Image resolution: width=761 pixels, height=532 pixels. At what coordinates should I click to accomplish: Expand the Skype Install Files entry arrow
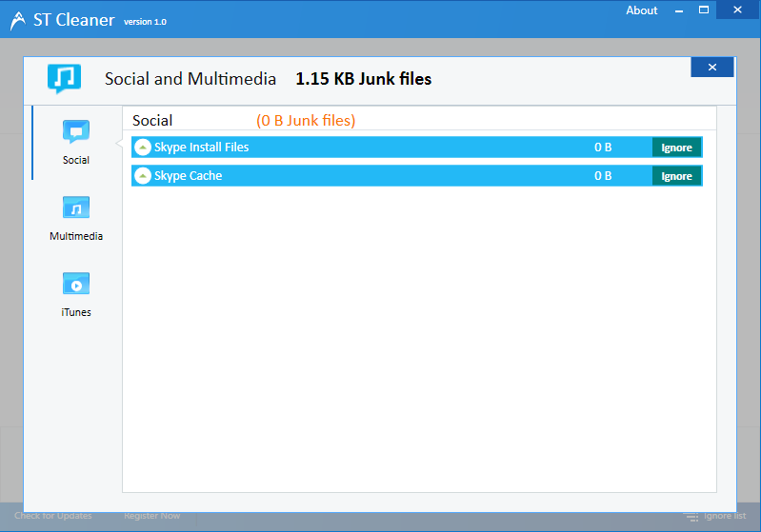(x=143, y=148)
